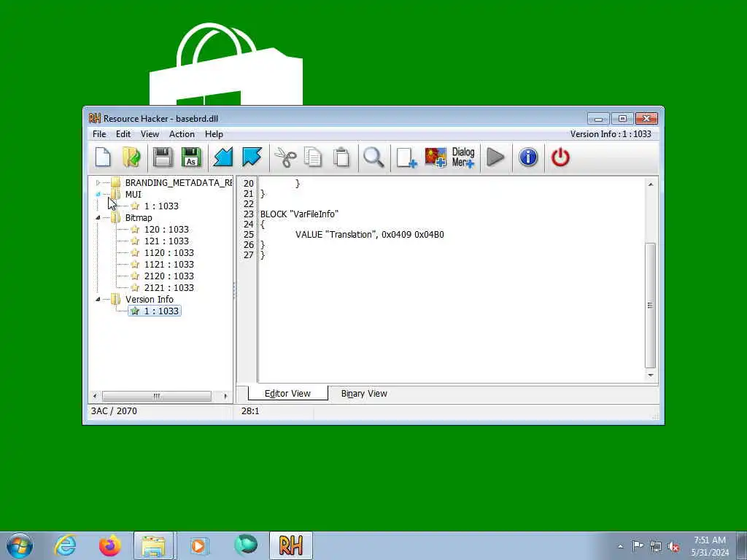Open the Edit menu

[123, 134]
